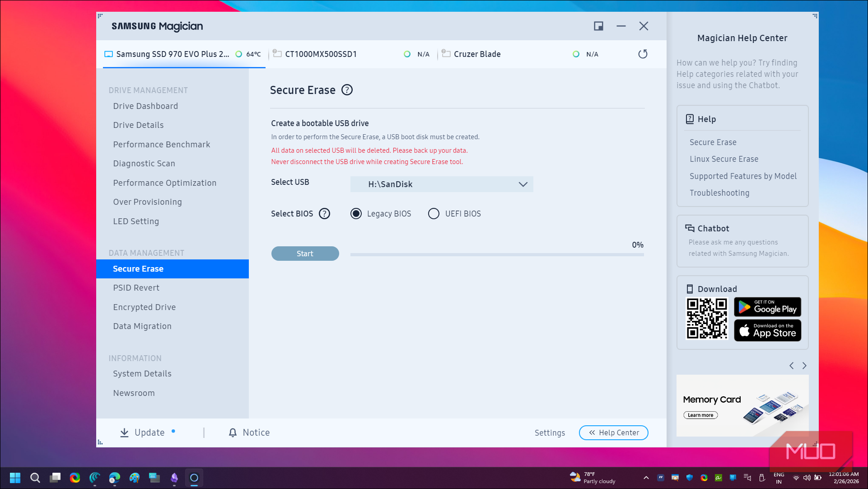
Task: Click the Select BIOS help icon
Action: tap(324, 213)
